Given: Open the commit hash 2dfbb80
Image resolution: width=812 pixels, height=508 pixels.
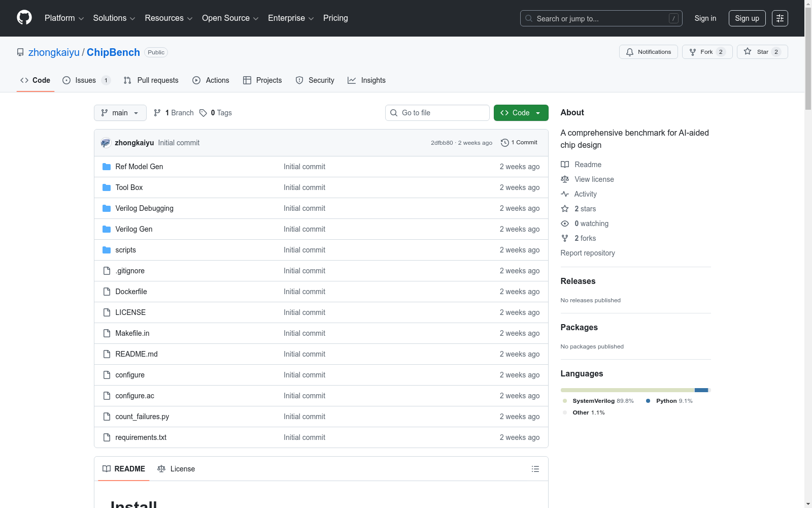Looking at the screenshot, I should click(442, 143).
